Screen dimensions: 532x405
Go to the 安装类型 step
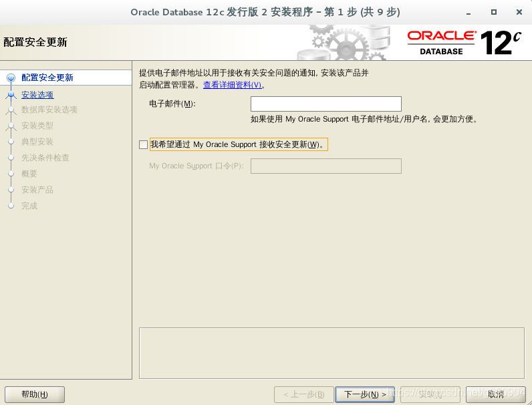click(37, 126)
